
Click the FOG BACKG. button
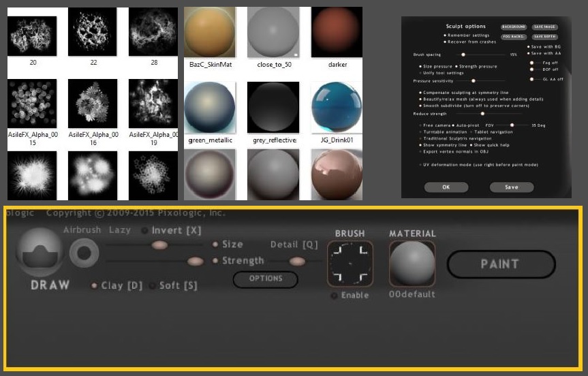click(x=514, y=37)
